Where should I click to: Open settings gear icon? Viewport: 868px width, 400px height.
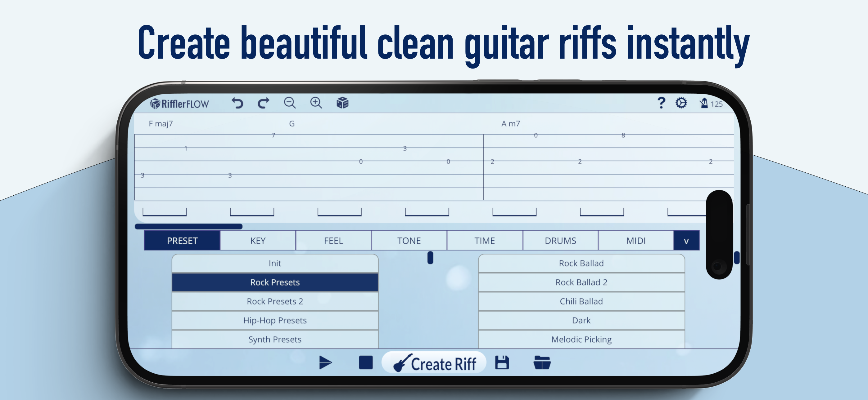coord(681,103)
